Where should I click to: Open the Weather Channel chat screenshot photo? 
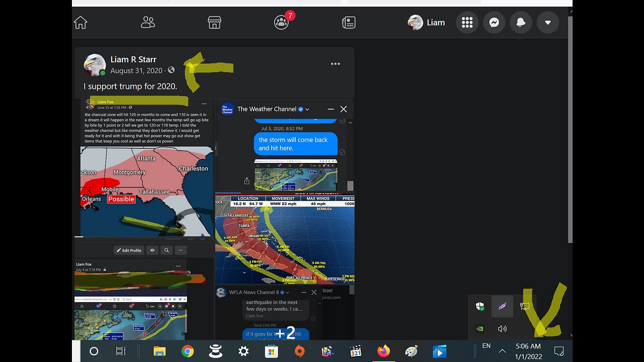[x=285, y=145]
